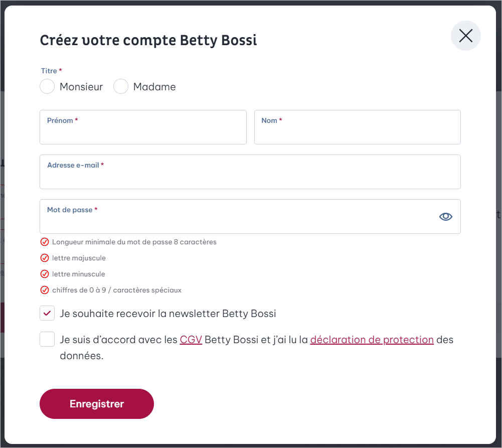Image resolution: width=502 pixels, height=448 pixels.
Task: Select the Madame radio button
Action: click(121, 86)
